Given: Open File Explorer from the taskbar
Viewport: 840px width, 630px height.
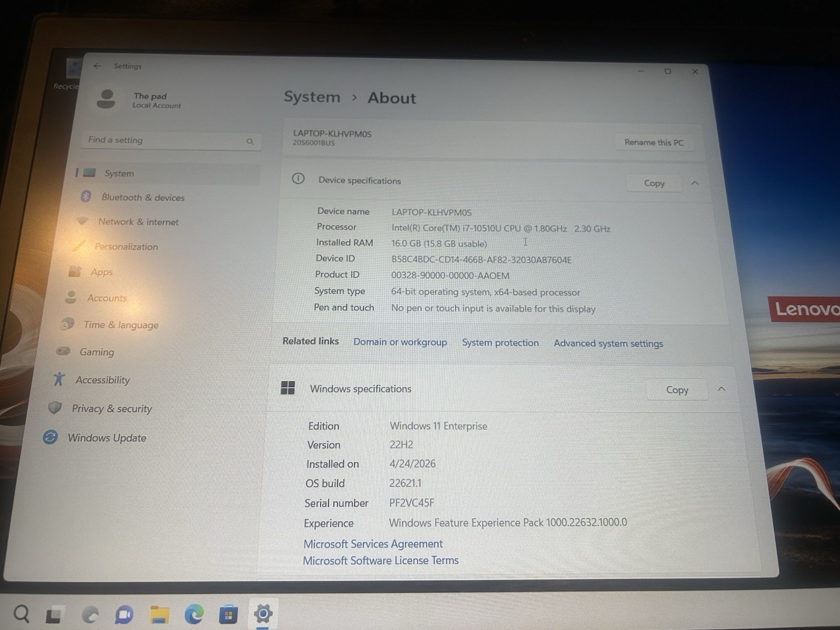Looking at the screenshot, I should tap(160, 614).
